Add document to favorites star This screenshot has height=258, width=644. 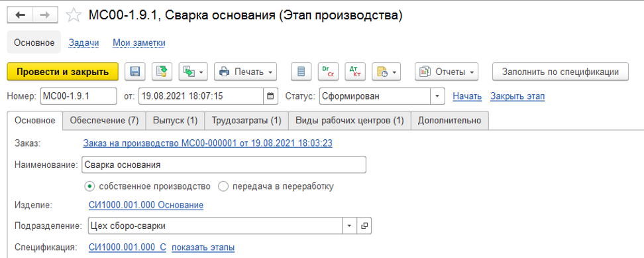(x=74, y=15)
